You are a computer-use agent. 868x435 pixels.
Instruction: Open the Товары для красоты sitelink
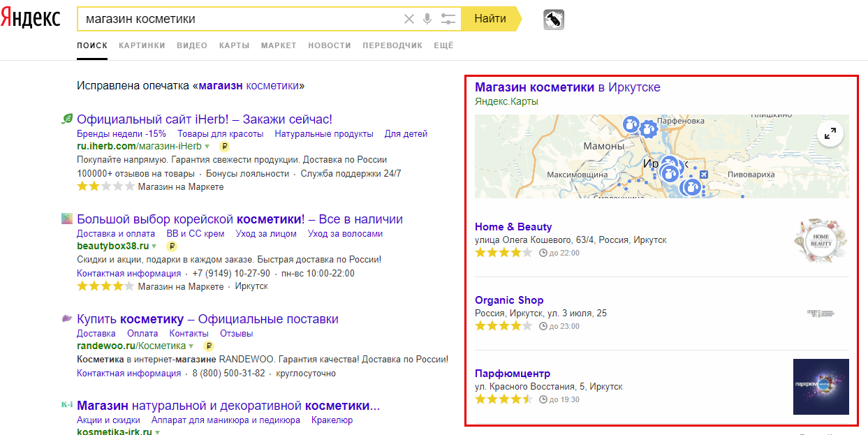click(221, 133)
